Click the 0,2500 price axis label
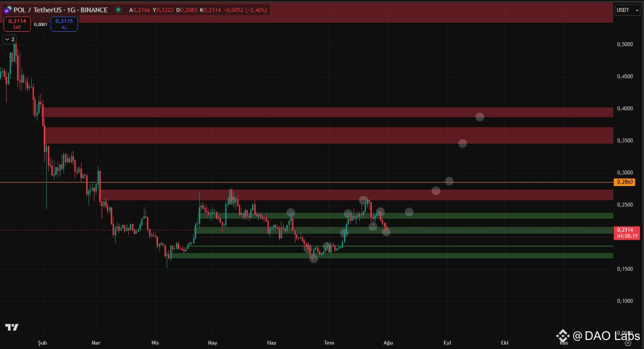 point(625,205)
